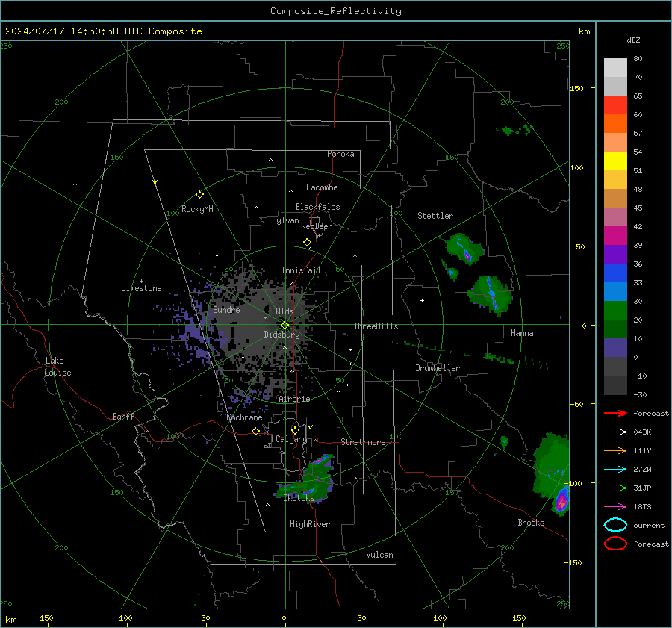This screenshot has height=628, width=672.
Task: Click the ThreeHills label
Action: click(376, 326)
